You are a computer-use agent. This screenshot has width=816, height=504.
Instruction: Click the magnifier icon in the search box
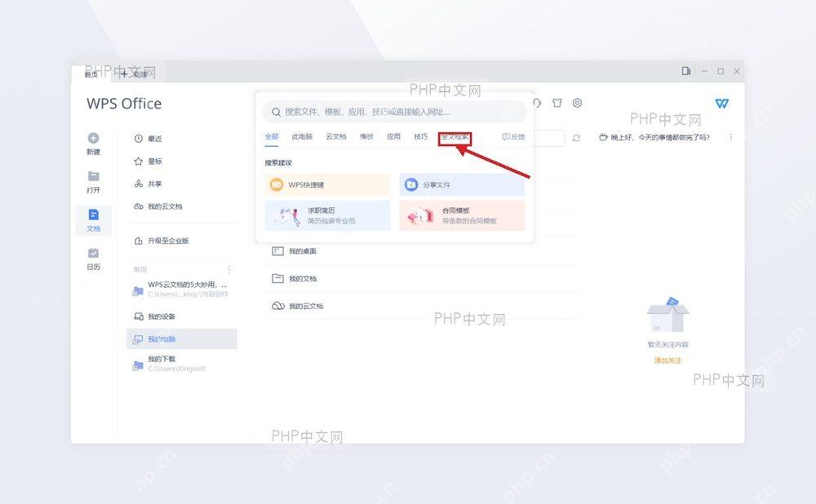click(x=277, y=113)
